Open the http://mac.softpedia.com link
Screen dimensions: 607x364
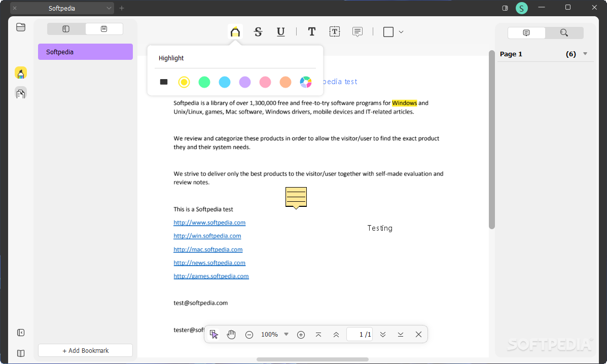click(208, 249)
